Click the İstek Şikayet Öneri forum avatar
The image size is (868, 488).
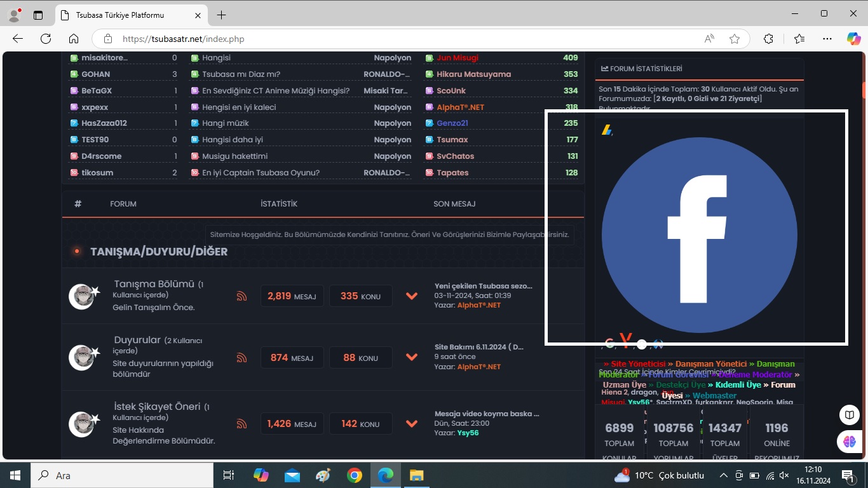click(84, 424)
